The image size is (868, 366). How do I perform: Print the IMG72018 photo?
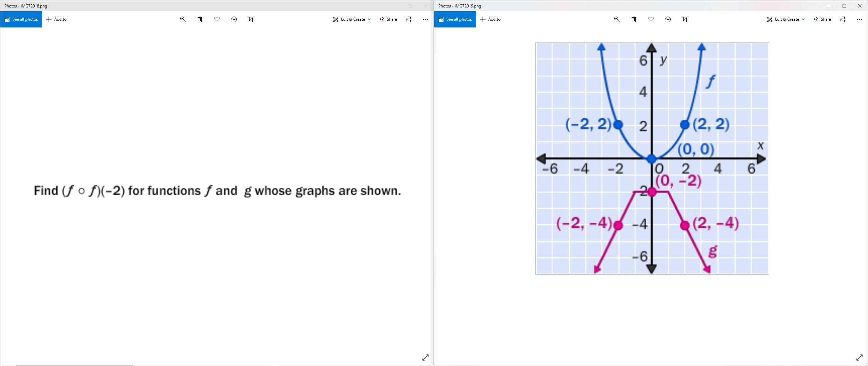tap(409, 19)
